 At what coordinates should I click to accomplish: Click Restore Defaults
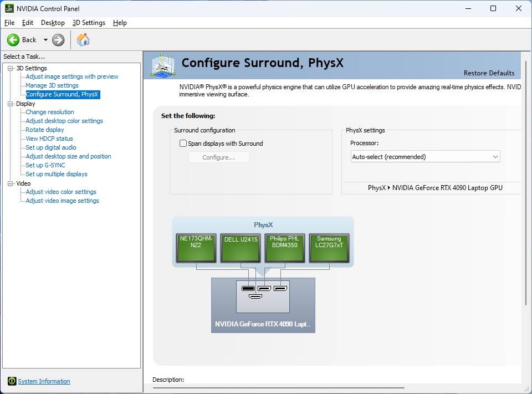click(x=489, y=73)
